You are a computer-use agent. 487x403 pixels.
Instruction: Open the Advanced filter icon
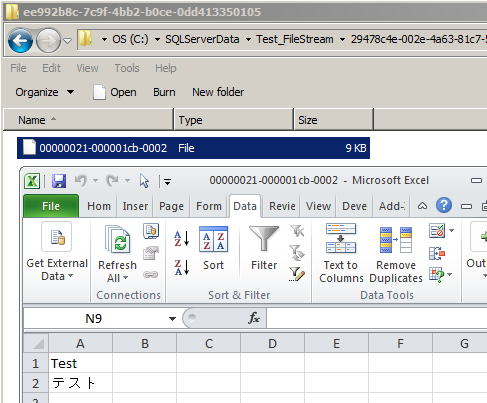[x=297, y=274]
